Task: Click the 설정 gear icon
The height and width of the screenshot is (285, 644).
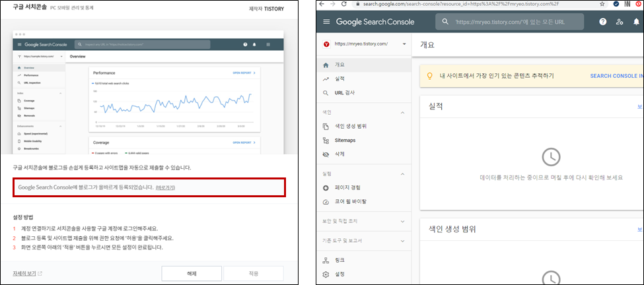Action: [x=326, y=274]
